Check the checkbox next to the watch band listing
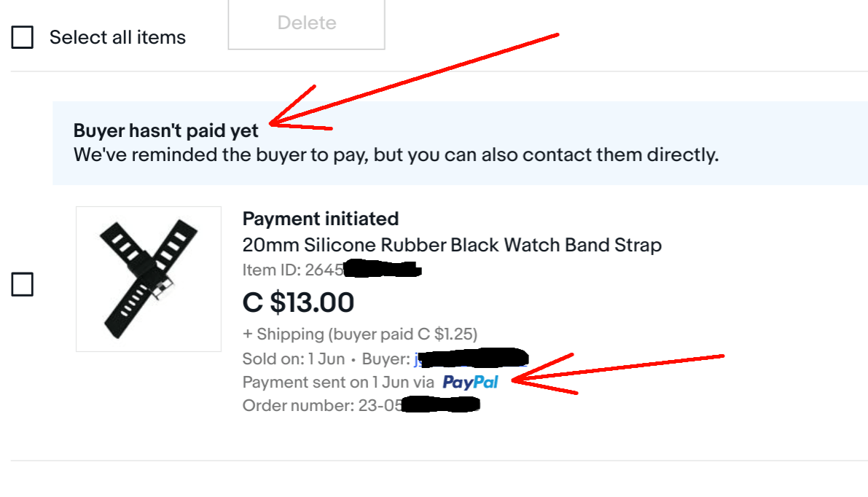Screen dimensions: 868x497 point(22,285)
